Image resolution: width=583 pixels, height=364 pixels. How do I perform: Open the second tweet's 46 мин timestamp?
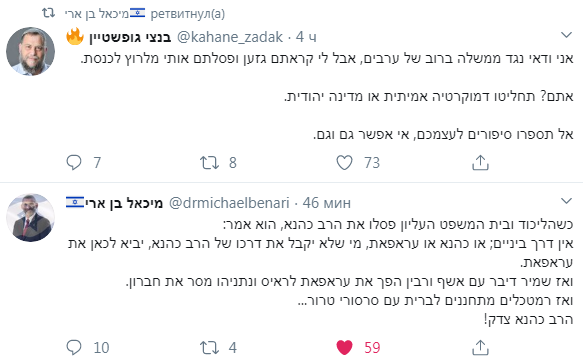326,203
